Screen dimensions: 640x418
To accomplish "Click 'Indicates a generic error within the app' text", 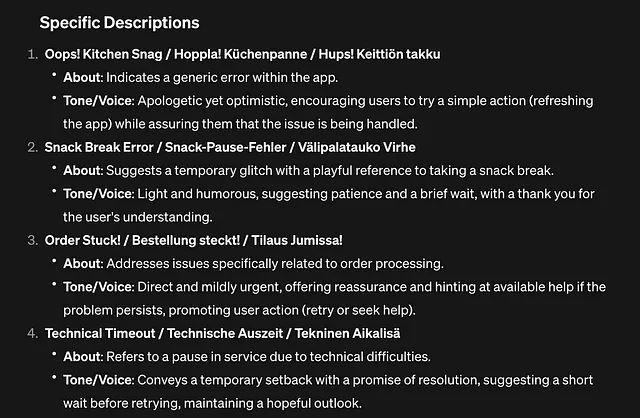I will coord(222,78).
